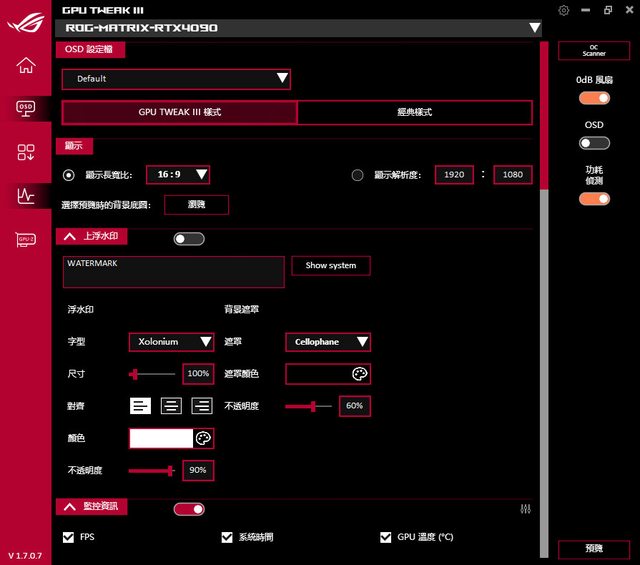640x565 pixels.
Task: Select center text alignment for watermark
Action: (172, 405)
